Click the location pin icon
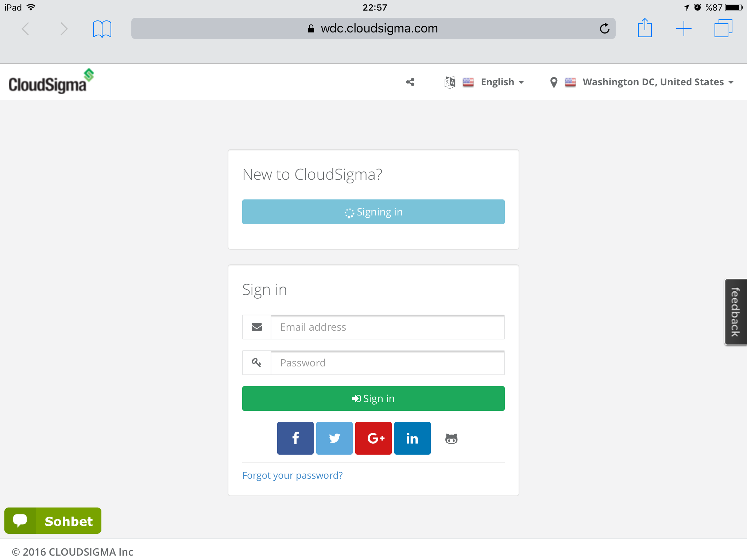Image resolution: width=747 pixels, height=560 pixels. [554, 82]
